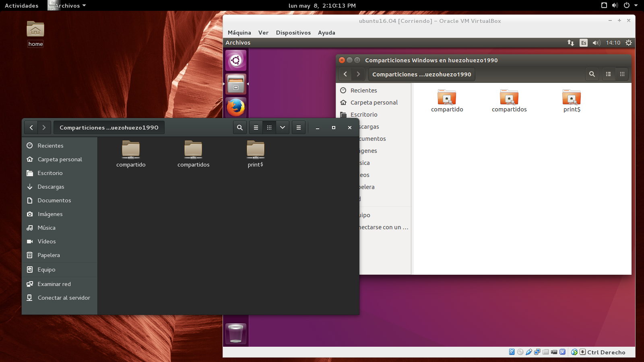
Task: Select Equipo in the dark sidebar
Action: [x=60, y=269]
